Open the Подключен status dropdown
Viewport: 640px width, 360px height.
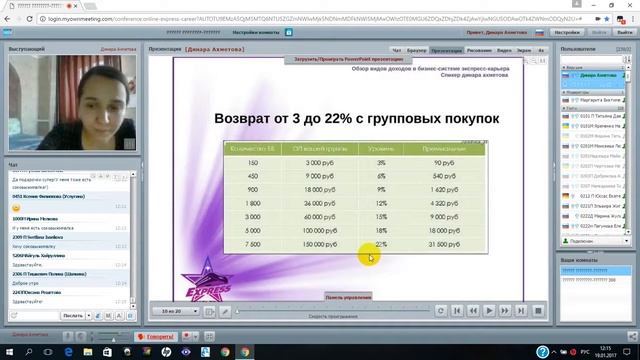click(596, 241)
